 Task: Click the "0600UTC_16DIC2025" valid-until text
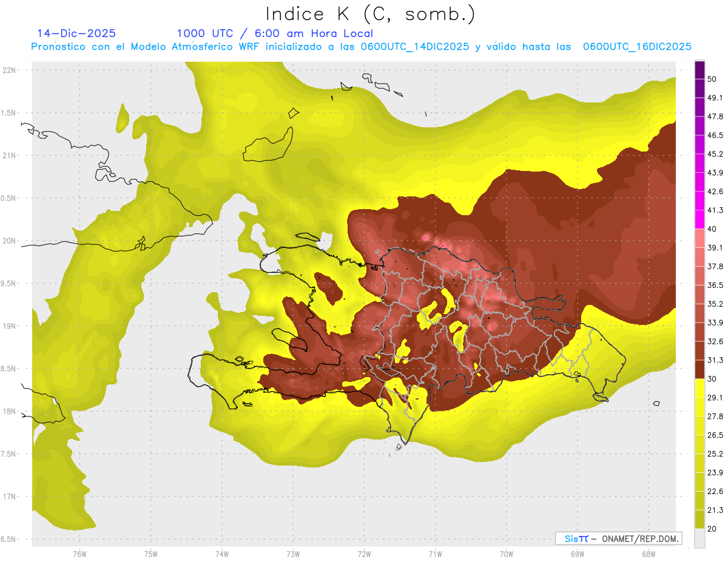click(x=637, y=47)
